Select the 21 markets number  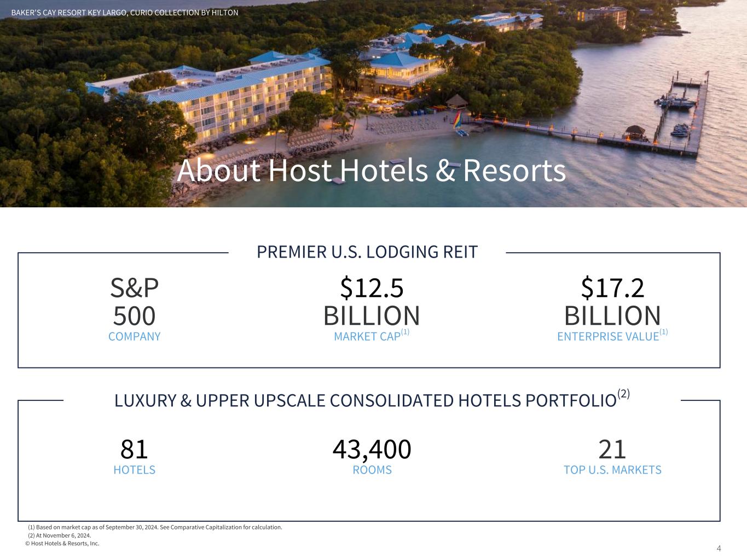pos(612,449)
